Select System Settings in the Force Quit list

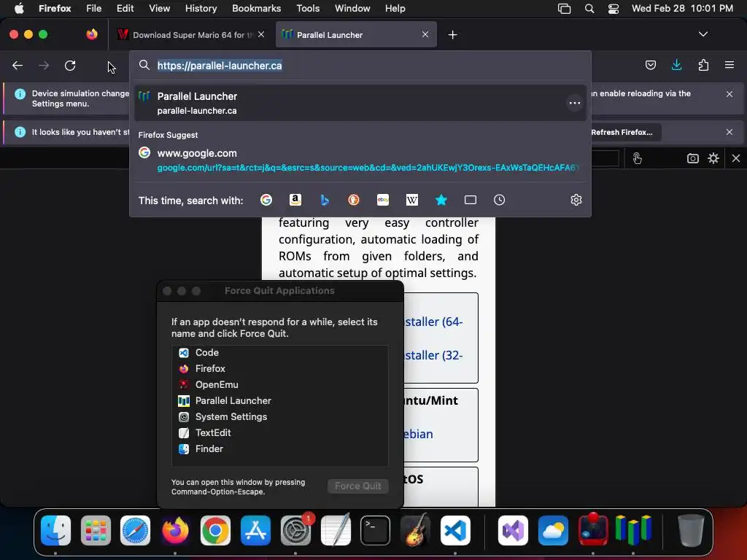[279, 416]
